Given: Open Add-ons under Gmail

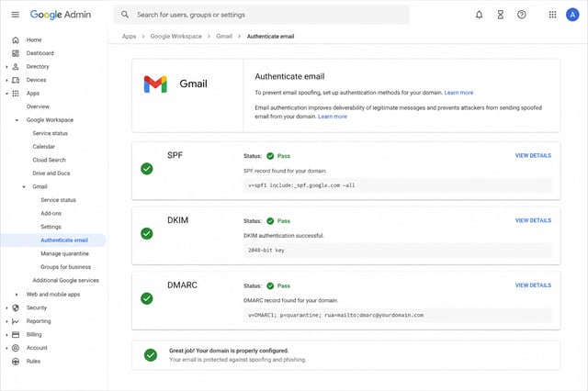Looking at the screenshot, I should pyautogui.click(x=51, y=213).
